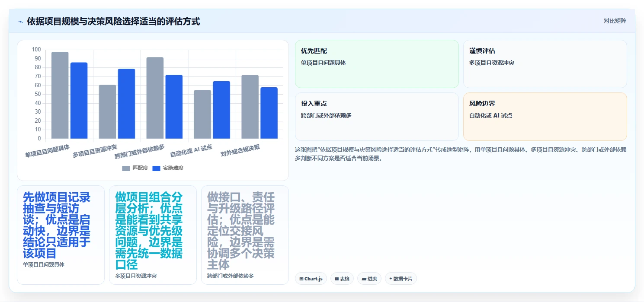
Task: Click gray 匹配度 bar for 多项目且资源冲突
Action: click(108, 112)
